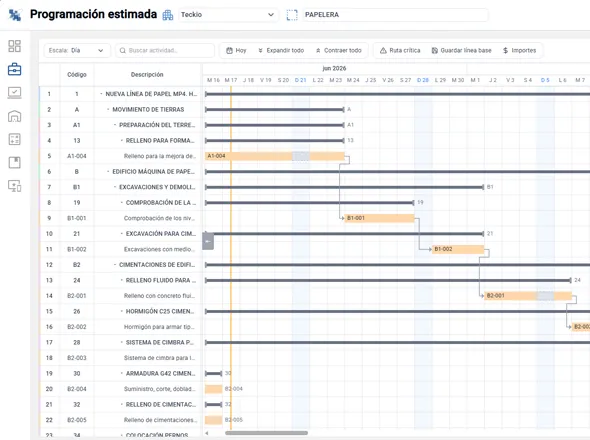The width and height of the screenshot is (590, 440).
Task: Select row 'Hormigón para armar tip...'
Action: click(x=120, y=327)
